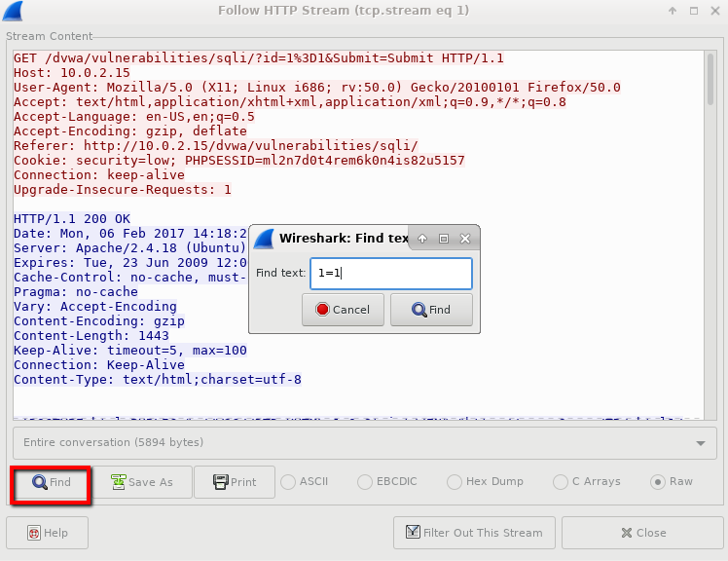Image resolution: width=728 pixels, height=561 pixels.
Task: Click 'Pragma: no-cache' line
Action: [x=76, y=292]
